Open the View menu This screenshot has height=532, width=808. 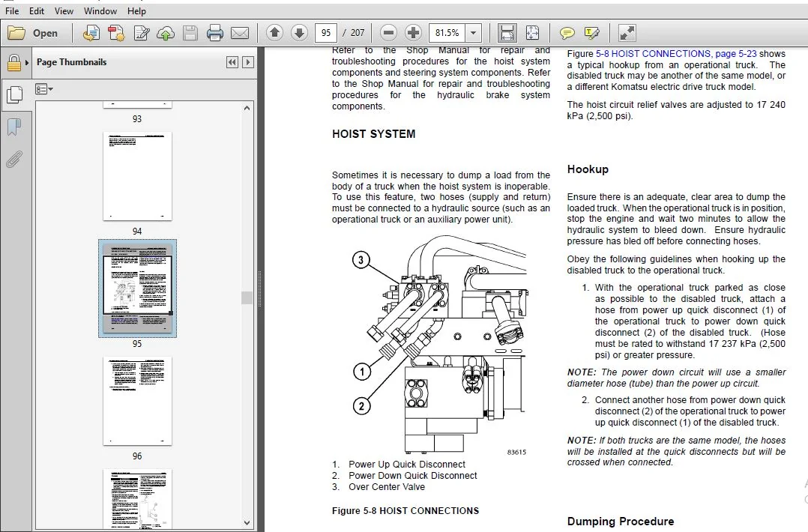click(x=64, y=10)
